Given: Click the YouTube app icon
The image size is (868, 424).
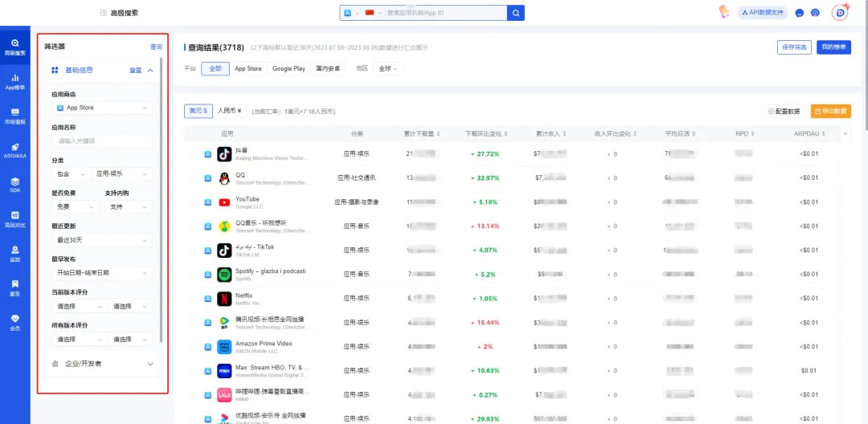Looking at the screenshot, I should tap(224, 202).
